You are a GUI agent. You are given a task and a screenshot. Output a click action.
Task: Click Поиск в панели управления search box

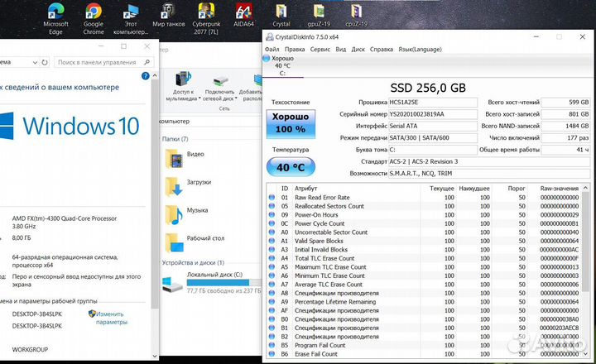tap(103, 62)
